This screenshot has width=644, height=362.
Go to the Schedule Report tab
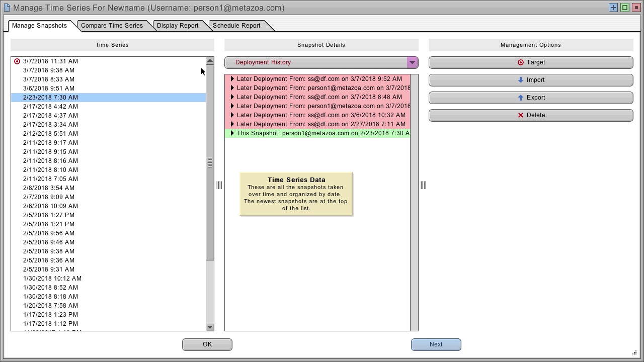pyautogui.click(x=236, y=26)
